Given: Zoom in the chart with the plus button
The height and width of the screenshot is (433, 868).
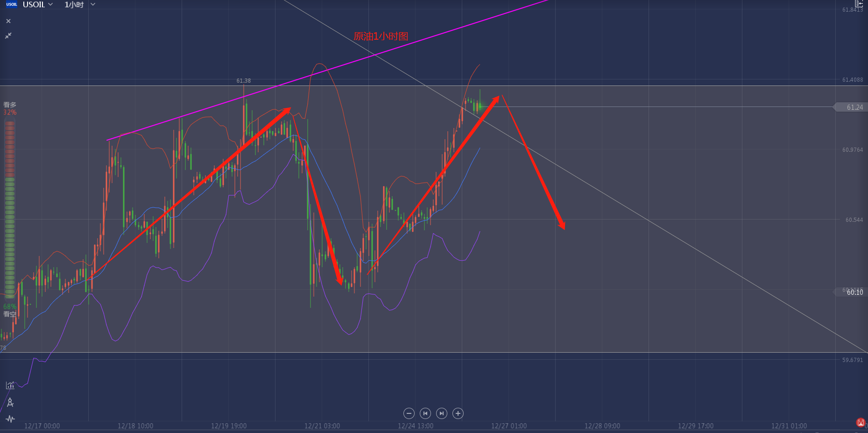Looking at the screenshot, I should 458,413.
